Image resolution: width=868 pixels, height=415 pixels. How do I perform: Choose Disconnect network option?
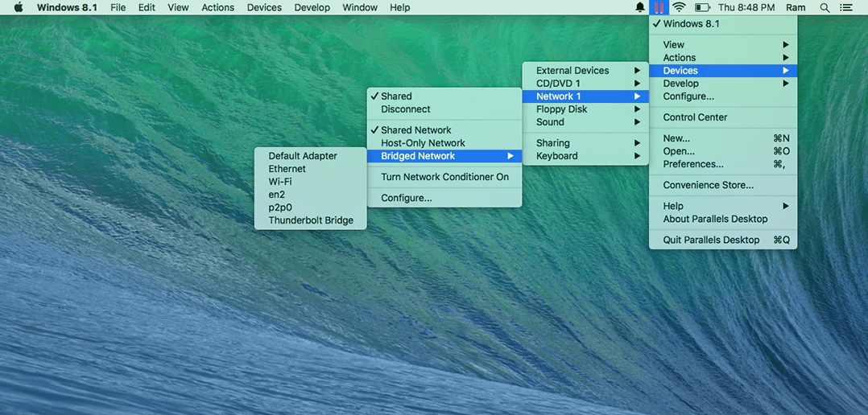[x=444, y=109]
